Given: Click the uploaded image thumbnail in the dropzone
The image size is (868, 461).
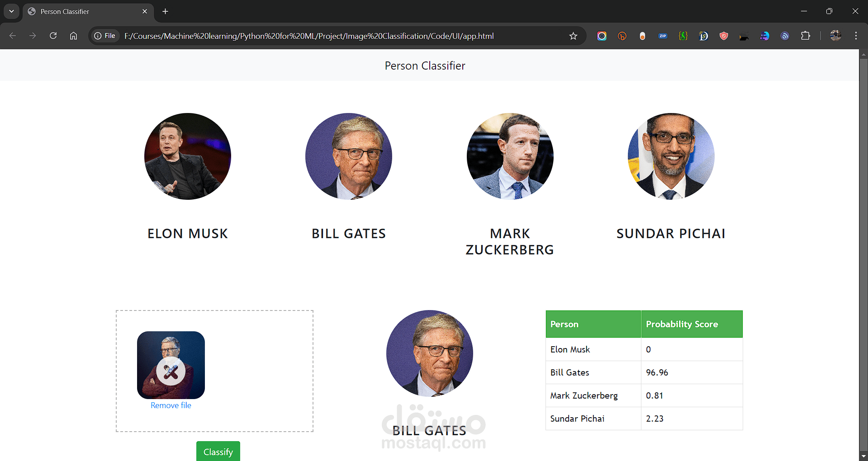Looking at the screenshot, I should 171,365.
